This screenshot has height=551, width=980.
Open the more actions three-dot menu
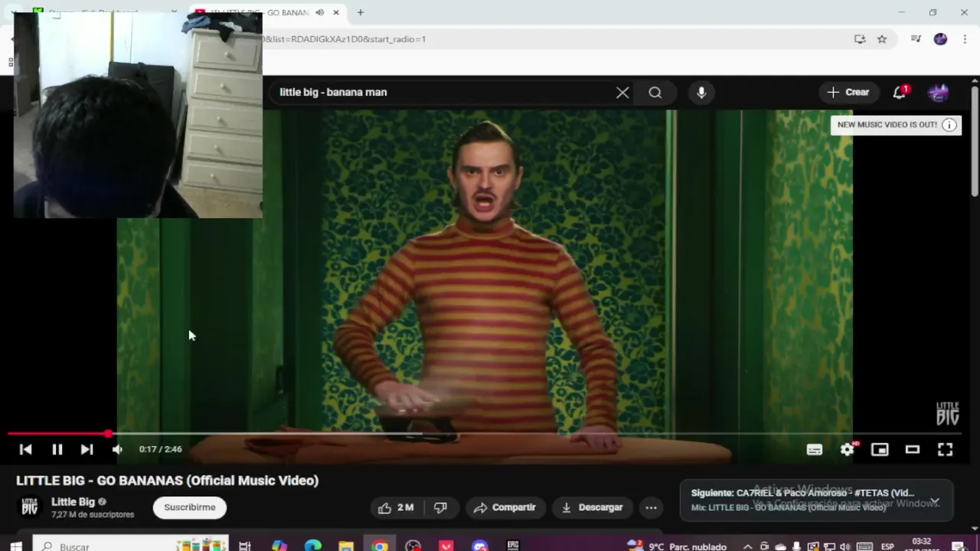click(651, 507)
